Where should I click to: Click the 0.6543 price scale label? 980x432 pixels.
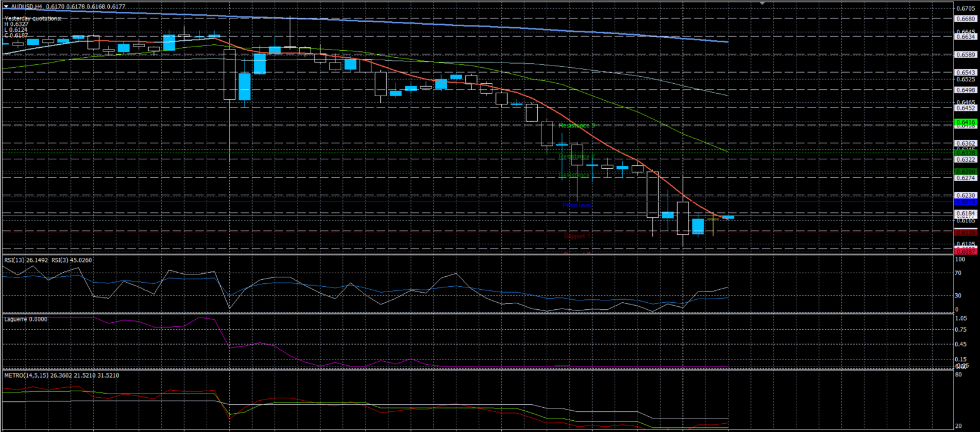pyautogui.click(x=966, y=73)
